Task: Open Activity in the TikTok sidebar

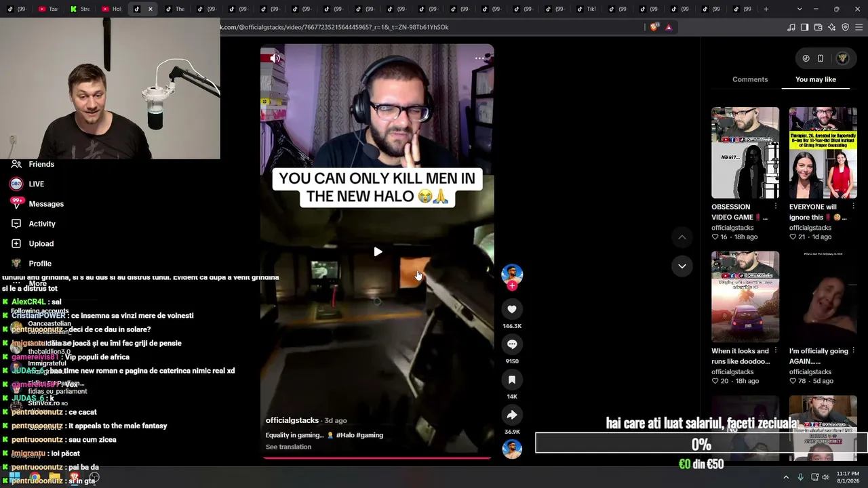Action: pos(33,224)
